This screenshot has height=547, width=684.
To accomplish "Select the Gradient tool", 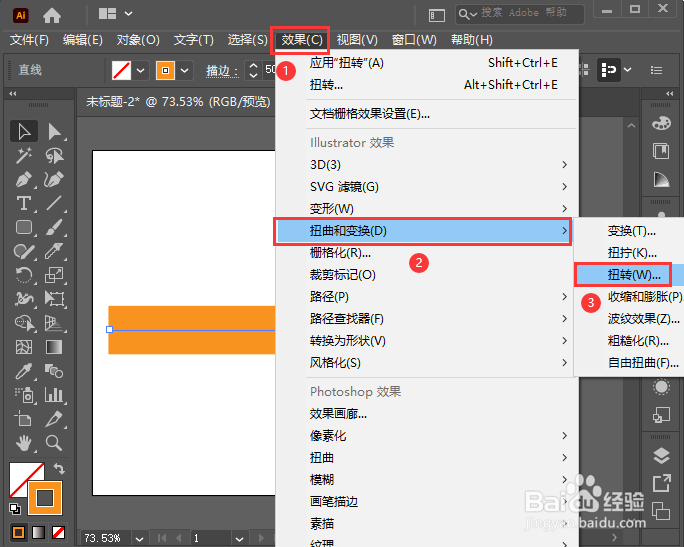I will tap(54, 347).
